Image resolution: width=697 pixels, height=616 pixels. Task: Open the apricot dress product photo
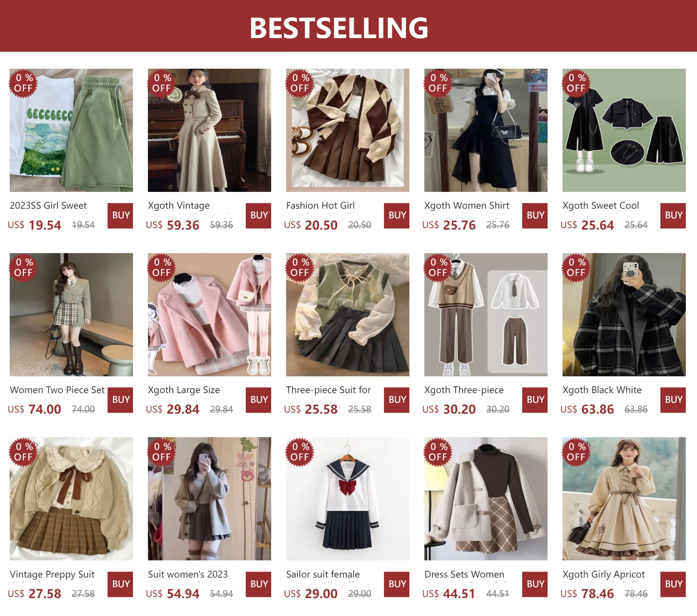(624, 499)
